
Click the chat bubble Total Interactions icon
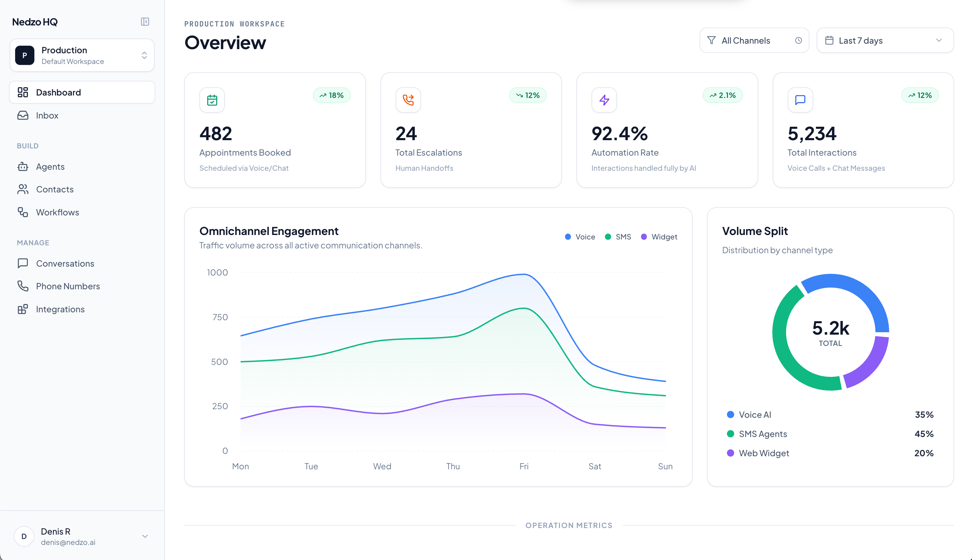[800, 100]
